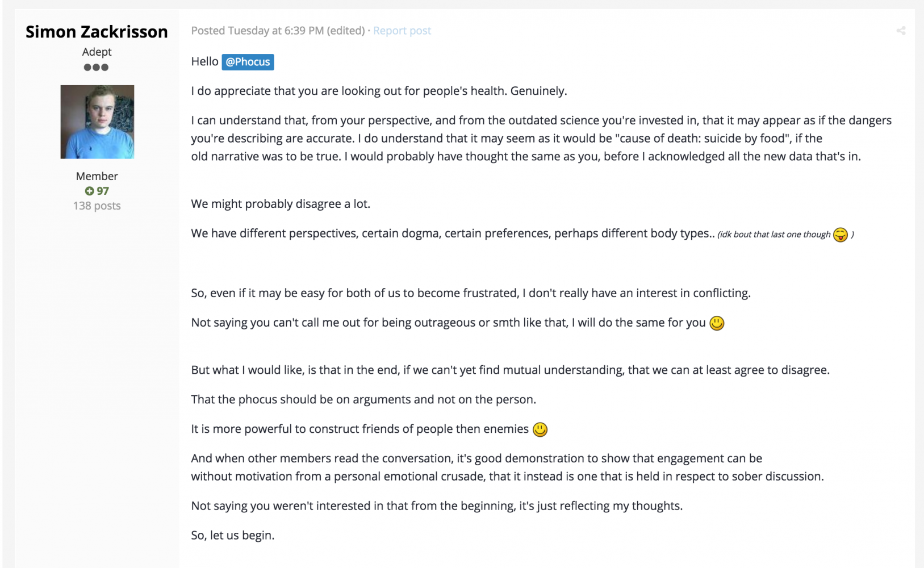The height and width of the screenshot is (568, 924).
Task: Report this post
Action: click(x=402, y=31)
